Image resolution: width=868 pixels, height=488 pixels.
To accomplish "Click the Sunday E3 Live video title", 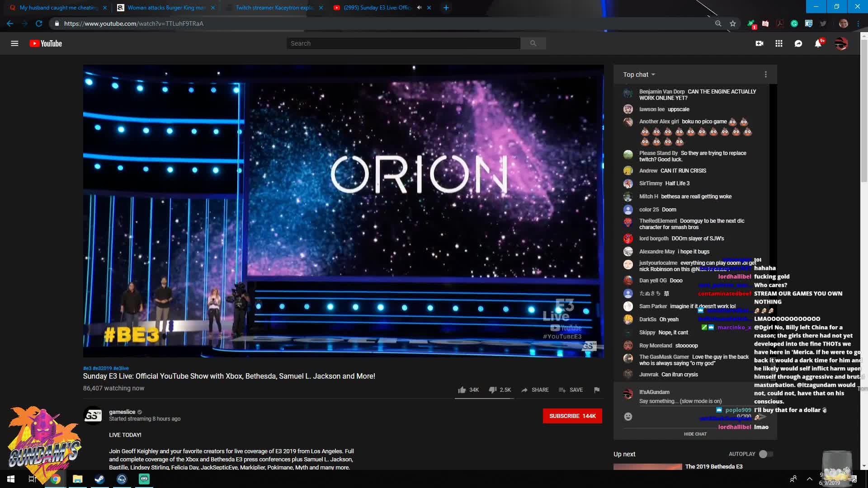I will pos(229,376).
